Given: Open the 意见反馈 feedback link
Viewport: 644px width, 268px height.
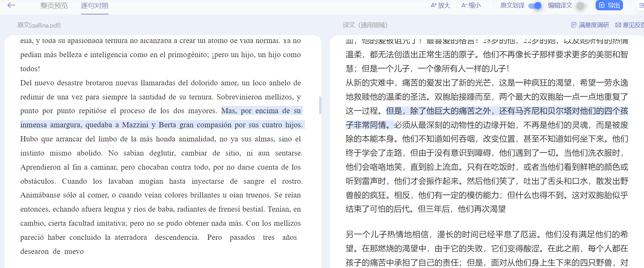Looking at the screenshot, I should [630, 25].
